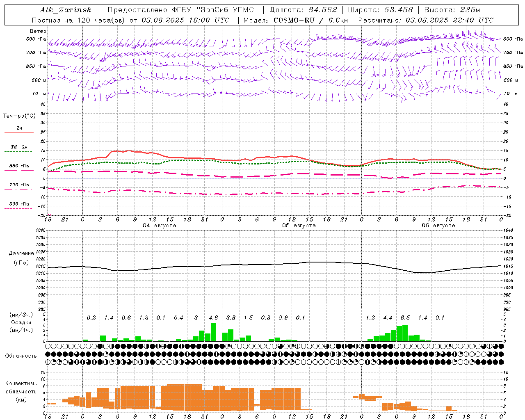Select the 0.3 precipitation total value
The height and width of the screenshot is (420, 525).
(x=266, y=318)
